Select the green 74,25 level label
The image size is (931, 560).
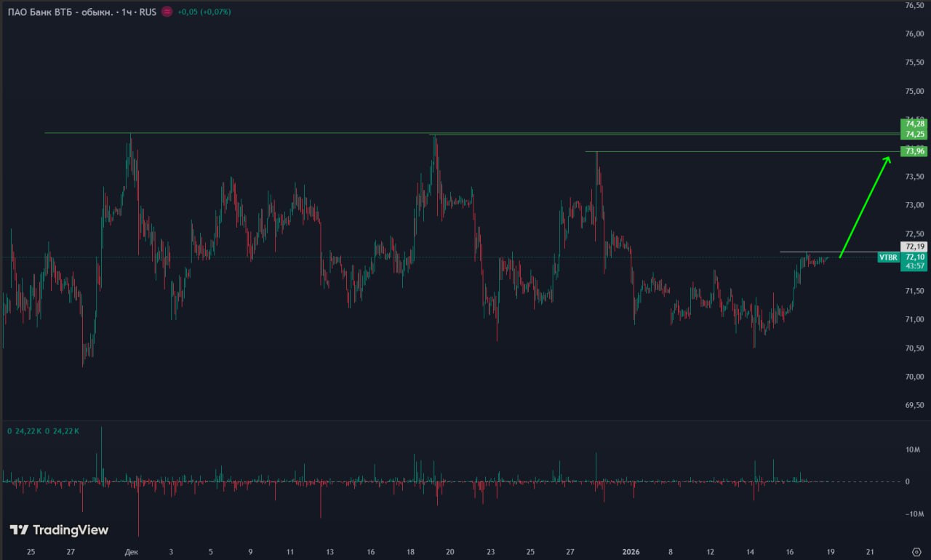pos(914,135)
